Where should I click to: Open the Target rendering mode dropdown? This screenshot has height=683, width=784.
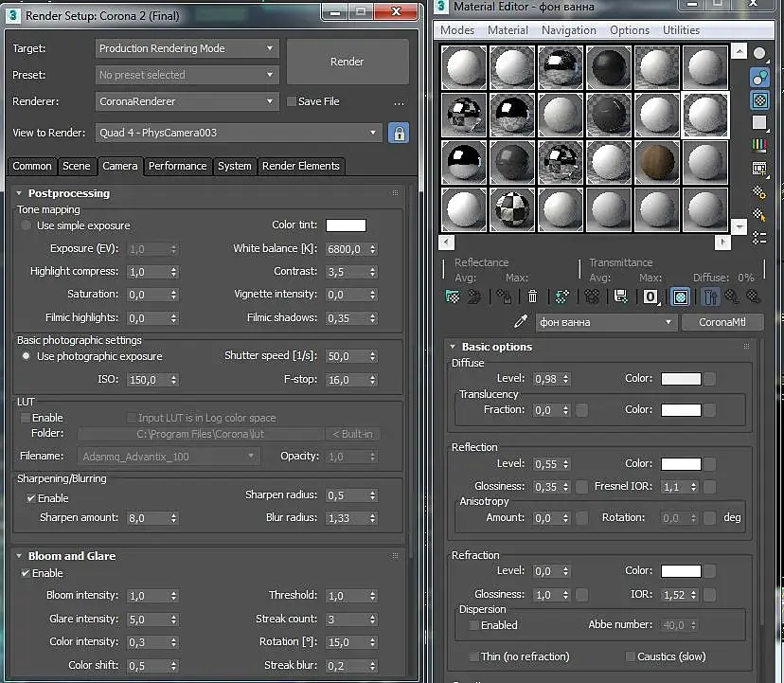(187, 48)
